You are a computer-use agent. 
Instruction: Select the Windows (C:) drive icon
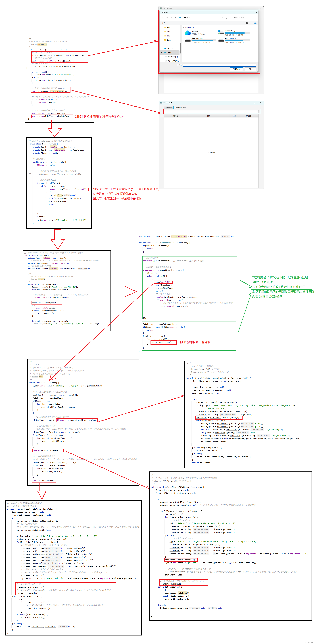coord(221,32)
